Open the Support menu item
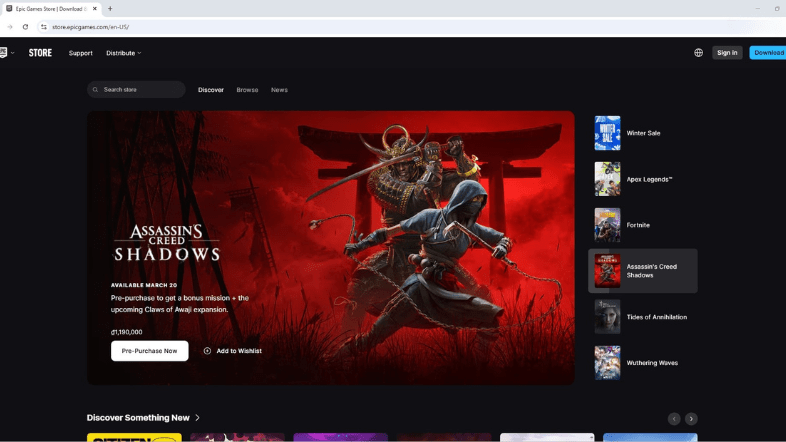 coord(81,53)
